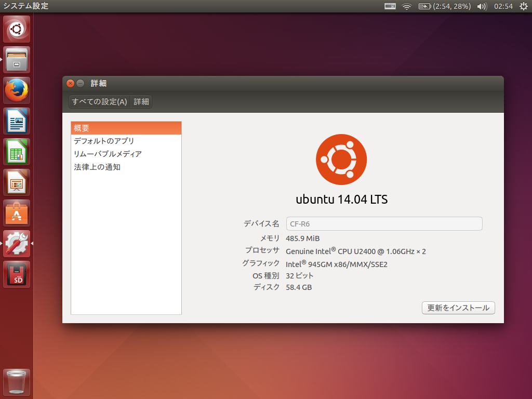Screen dimensions: 532x399
Task: Click graphics text Intel 945GM
Action: tap(337, 264)
